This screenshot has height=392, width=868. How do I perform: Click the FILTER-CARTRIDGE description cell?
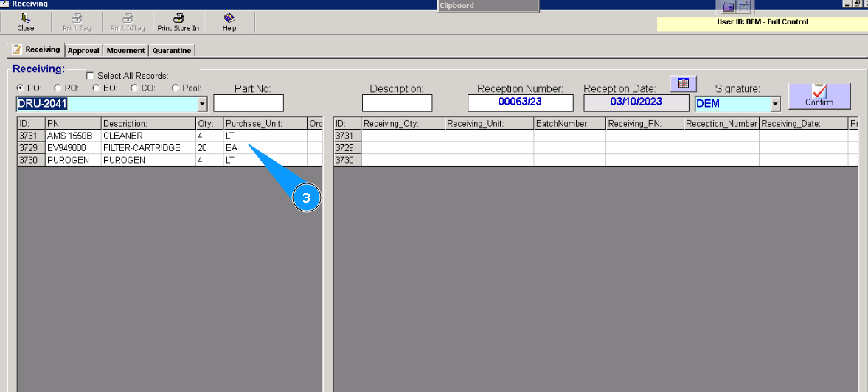click(148, 147)
